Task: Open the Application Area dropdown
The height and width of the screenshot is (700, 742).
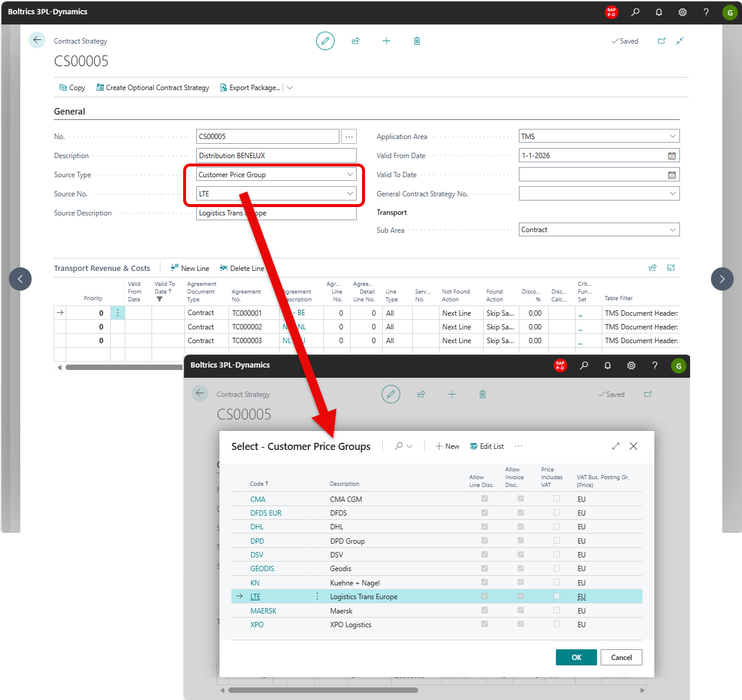Action: [672, 137]
